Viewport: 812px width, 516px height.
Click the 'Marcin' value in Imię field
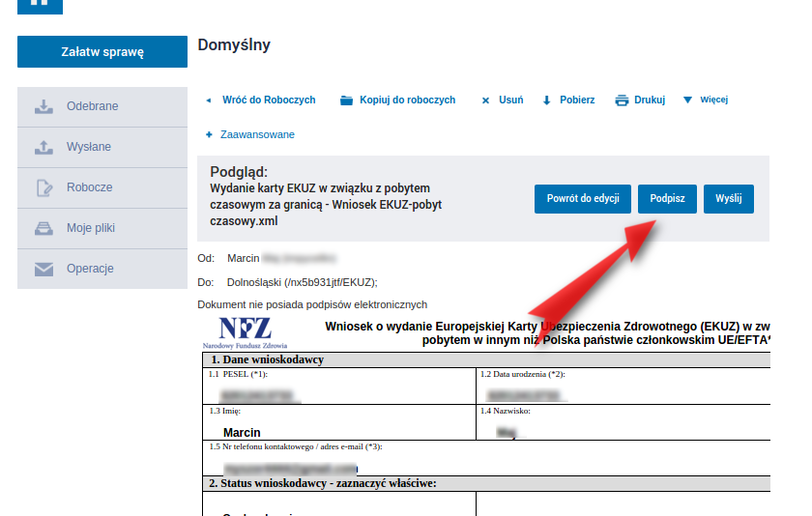242,433
